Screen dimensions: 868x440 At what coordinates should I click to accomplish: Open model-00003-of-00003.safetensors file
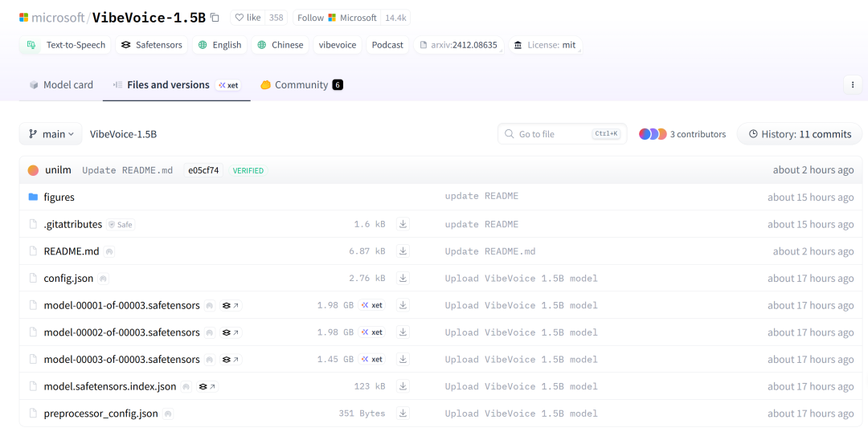pos(122,359)
